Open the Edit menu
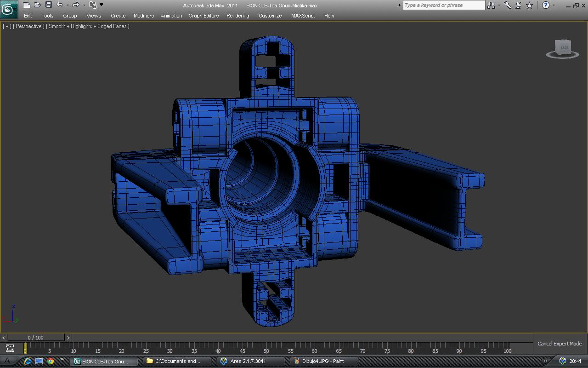The height and width of the screenshot is (368, 588). coord(28,16)
